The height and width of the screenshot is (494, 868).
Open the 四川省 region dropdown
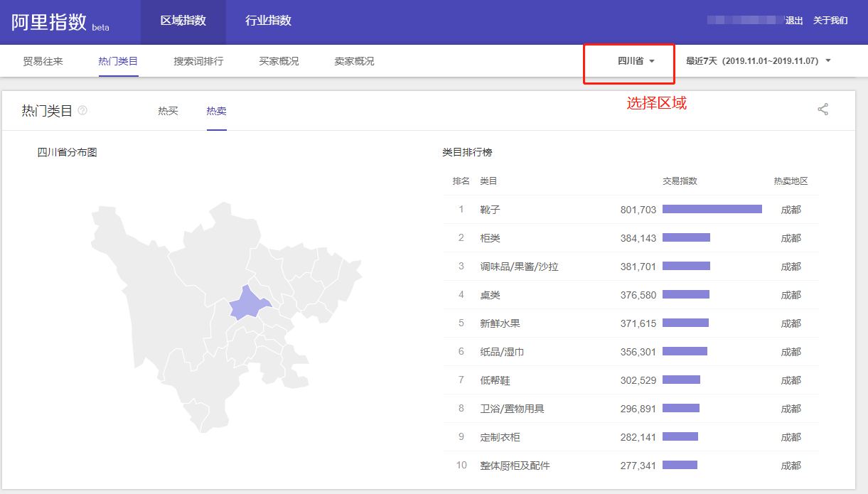pos(636,61)
